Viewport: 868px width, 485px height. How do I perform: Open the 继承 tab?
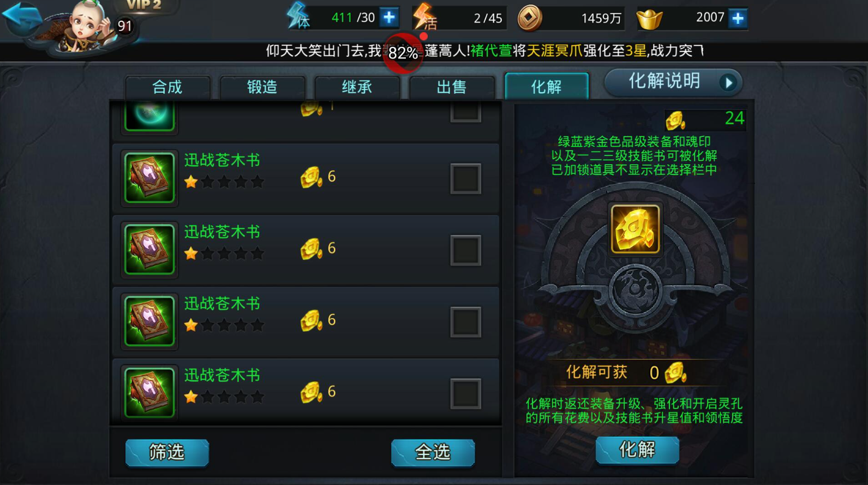tap(357, 87)
